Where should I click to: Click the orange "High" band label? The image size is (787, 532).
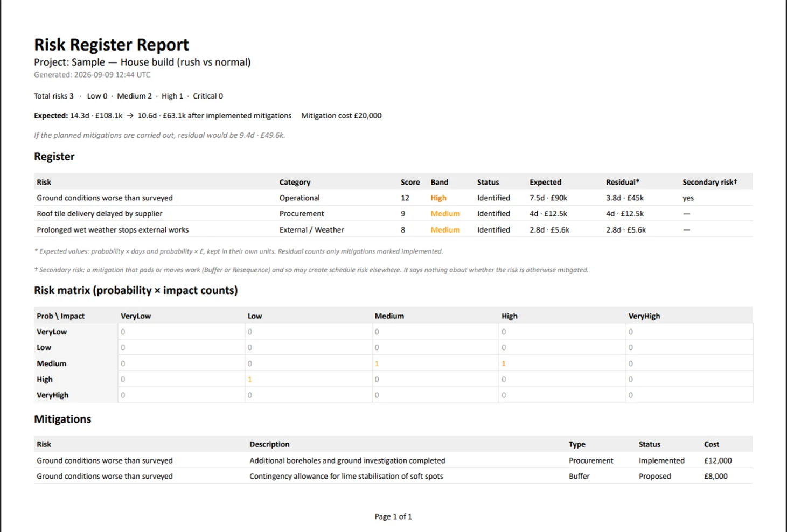coord(438,198)
